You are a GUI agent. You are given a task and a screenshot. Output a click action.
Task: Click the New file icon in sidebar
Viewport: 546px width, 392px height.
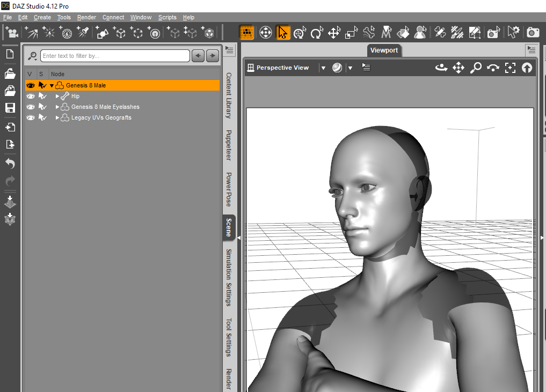coord(10,54)
